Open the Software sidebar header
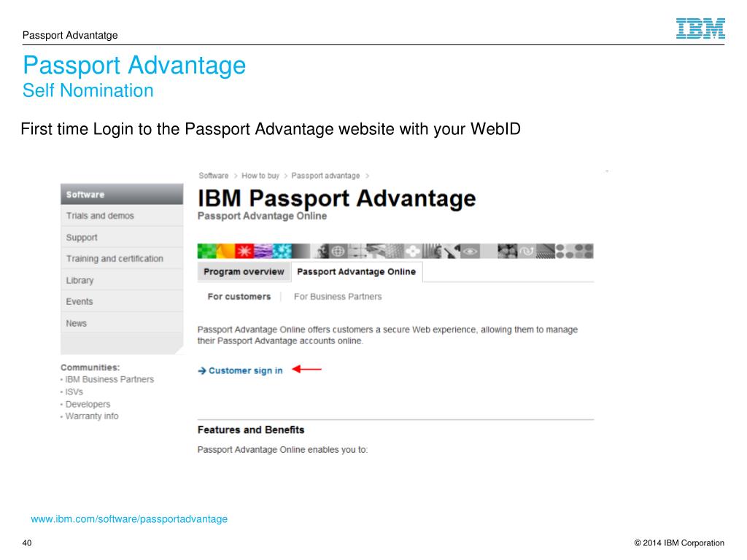This screenshot has height=560, width=747. (x=122, y=194)
